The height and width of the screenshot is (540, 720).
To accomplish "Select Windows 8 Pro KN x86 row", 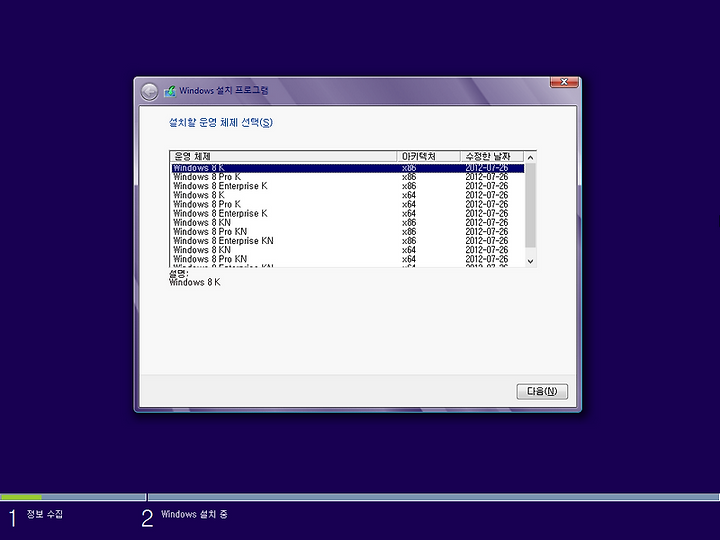I will coord(348,232).
